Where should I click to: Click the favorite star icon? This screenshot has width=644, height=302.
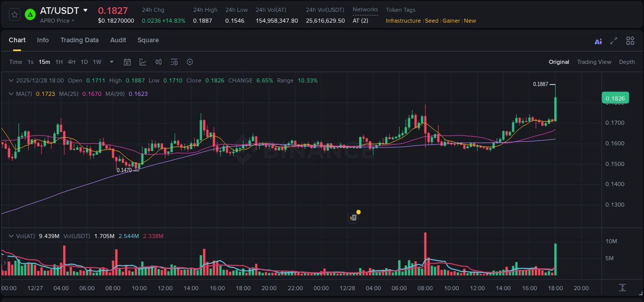click(14, 14)
